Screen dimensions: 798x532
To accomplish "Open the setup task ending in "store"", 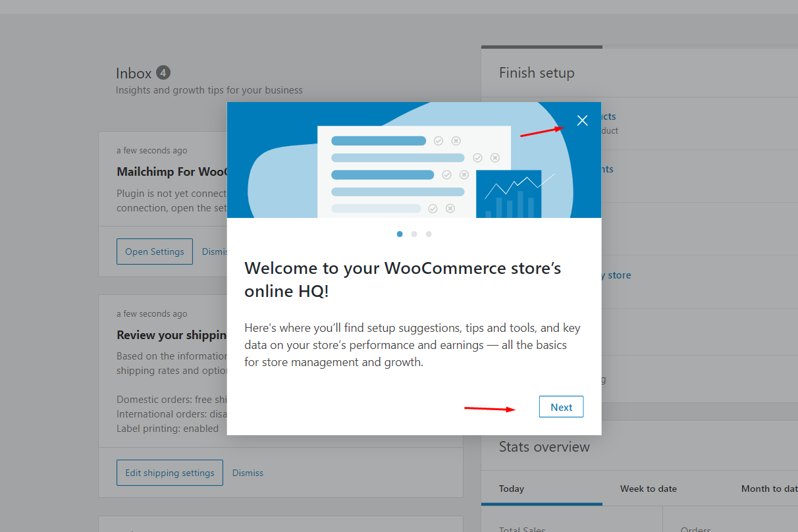I will (x=616, y=275).
